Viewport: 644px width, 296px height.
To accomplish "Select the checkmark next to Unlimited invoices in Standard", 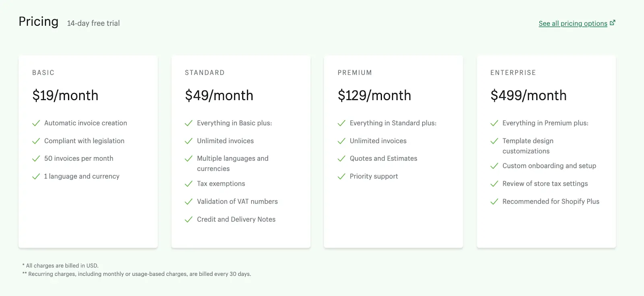I will [188, 141].
